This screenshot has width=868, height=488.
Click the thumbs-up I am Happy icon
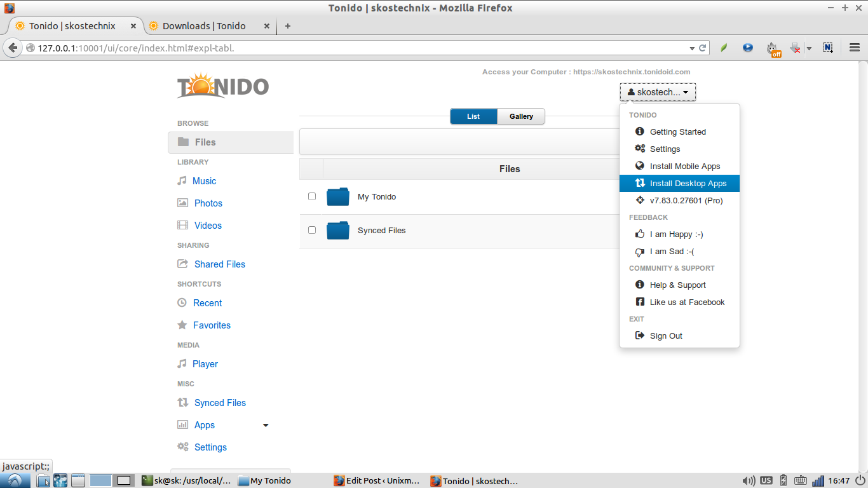coord(640,234)
